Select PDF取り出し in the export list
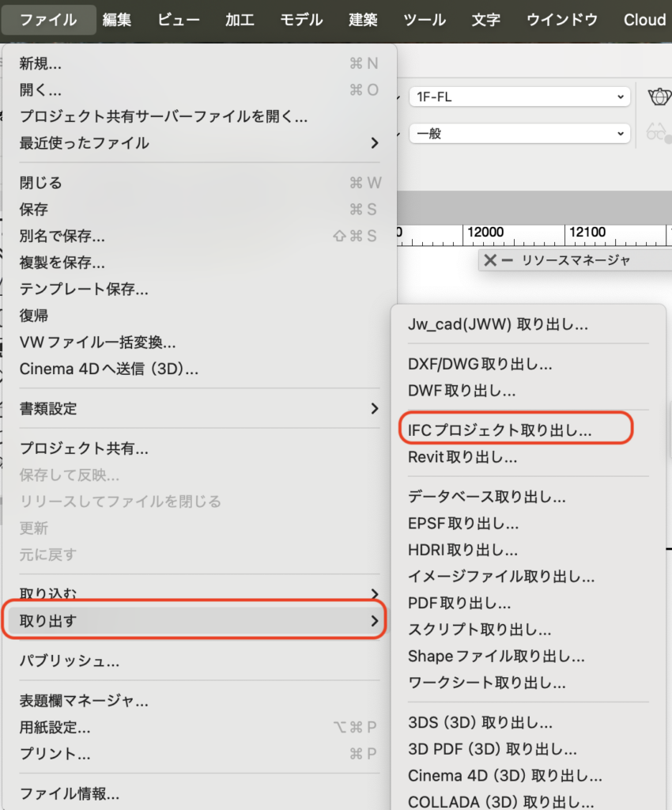 coord(459,604)
